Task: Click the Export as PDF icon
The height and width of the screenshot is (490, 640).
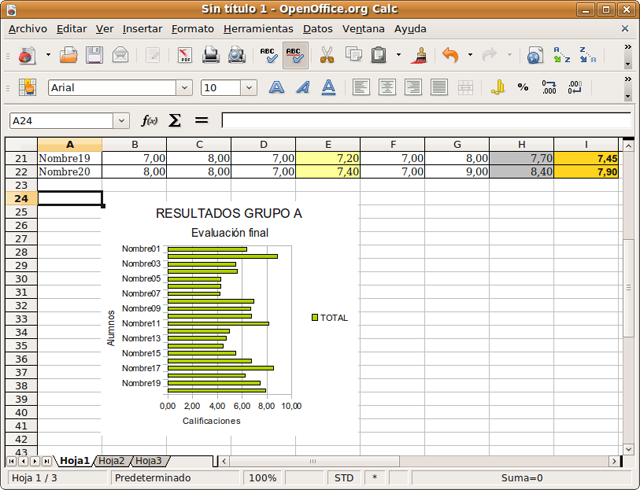Action: point(185,55)
